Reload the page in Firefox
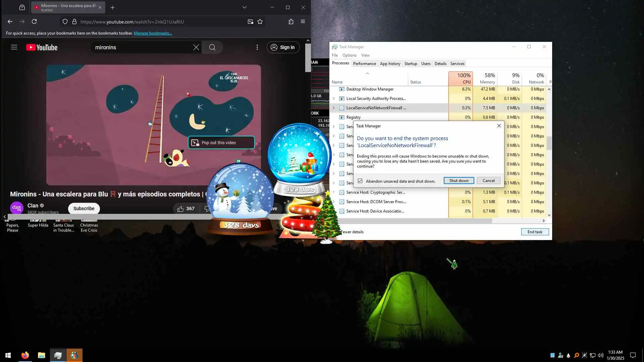Viewport: 644px width, 362px height. click(34, 21)
